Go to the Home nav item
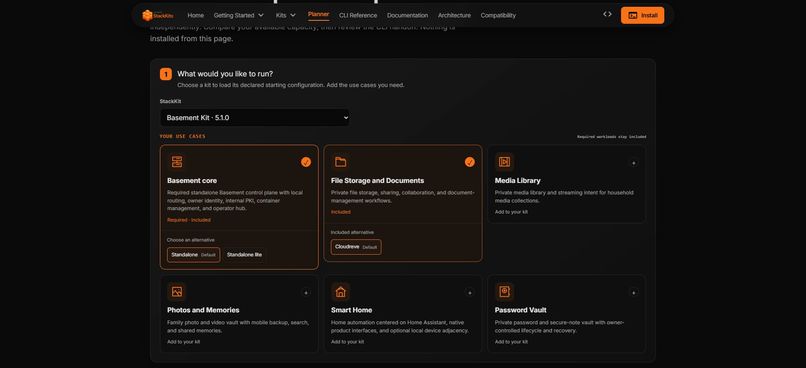Screen dimensions: 806x368 (195, 15)
